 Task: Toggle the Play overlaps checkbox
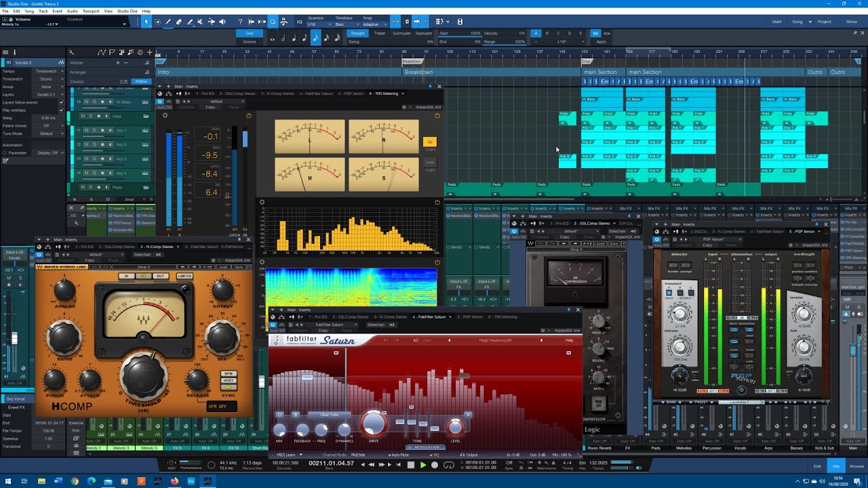[62, 110]
